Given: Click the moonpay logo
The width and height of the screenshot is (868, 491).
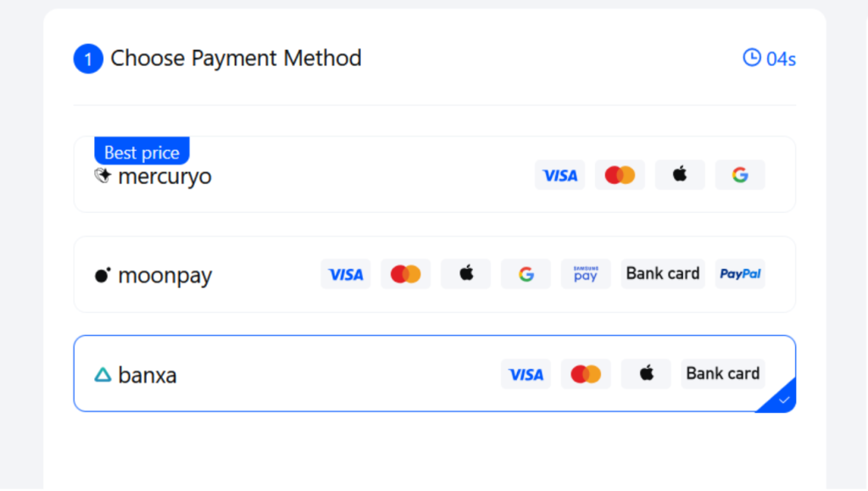Looking at the screenshot, I should pyautogui.click(x=153, y=275).
